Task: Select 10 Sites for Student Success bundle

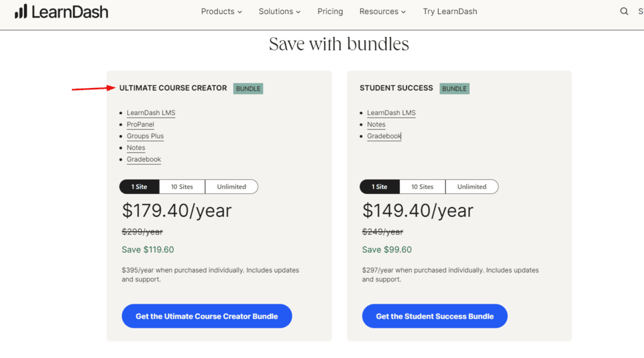Action: 422,187
